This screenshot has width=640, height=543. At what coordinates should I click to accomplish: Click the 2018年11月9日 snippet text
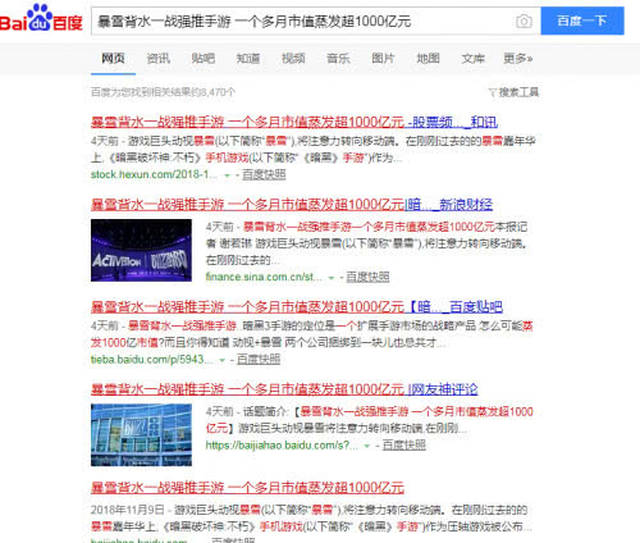[311, 518]
